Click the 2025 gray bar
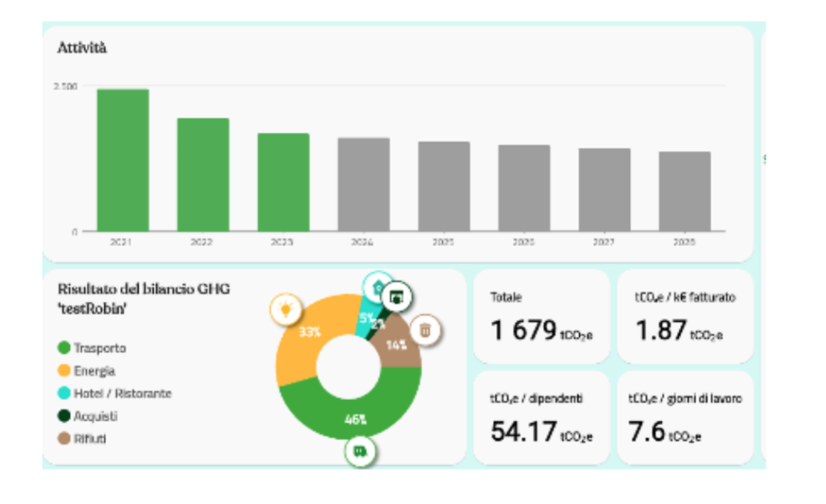The image size is (826, 504). click(x=444, y=187)
